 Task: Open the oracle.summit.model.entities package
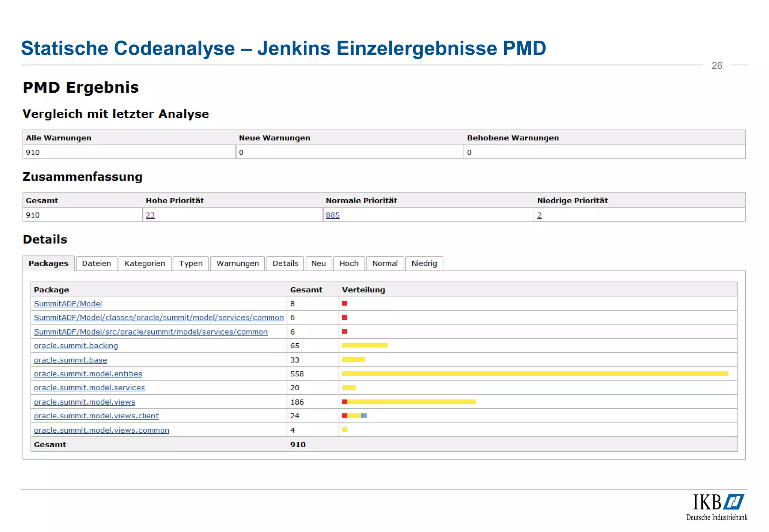(88, 374)
